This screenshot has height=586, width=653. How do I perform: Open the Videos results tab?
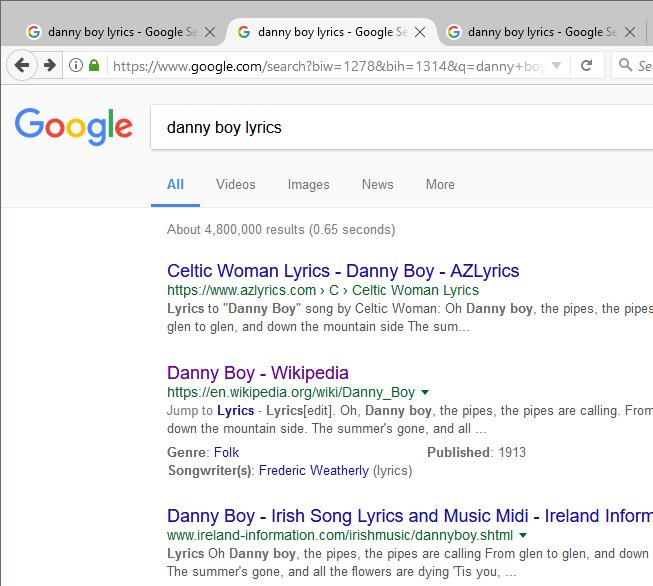point(236,185)
